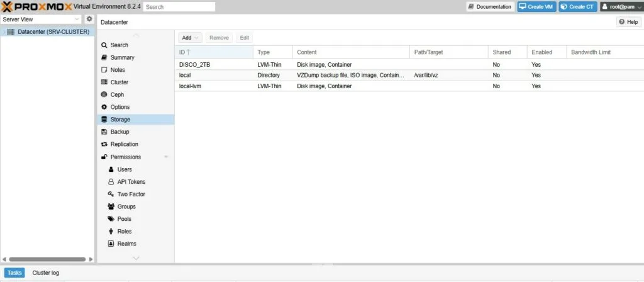Image resolution: width=644 pixels, height=282 pixels.
Task: Select the local-lvm storage row
Action: pyautogui.click(x=409, y=86)
